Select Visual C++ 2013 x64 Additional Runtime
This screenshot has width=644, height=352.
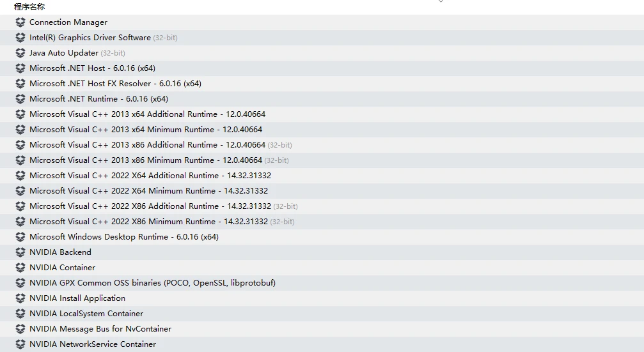(322, 114)
